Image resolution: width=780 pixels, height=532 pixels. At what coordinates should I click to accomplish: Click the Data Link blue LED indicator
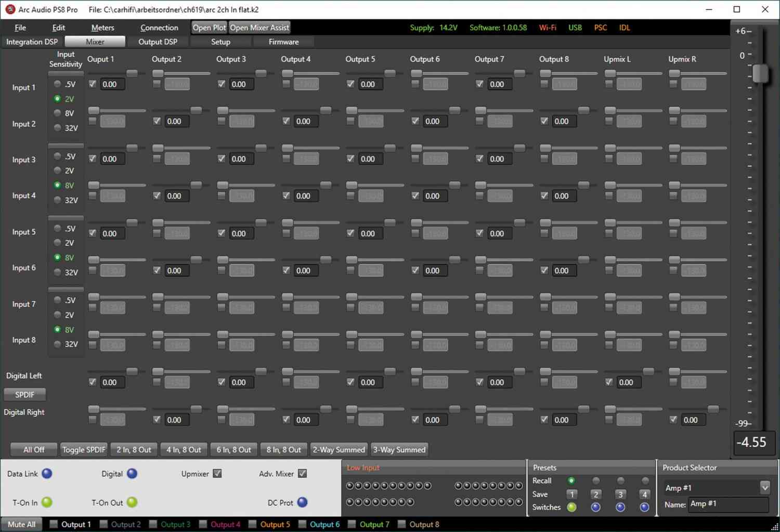tap(47, 474)
